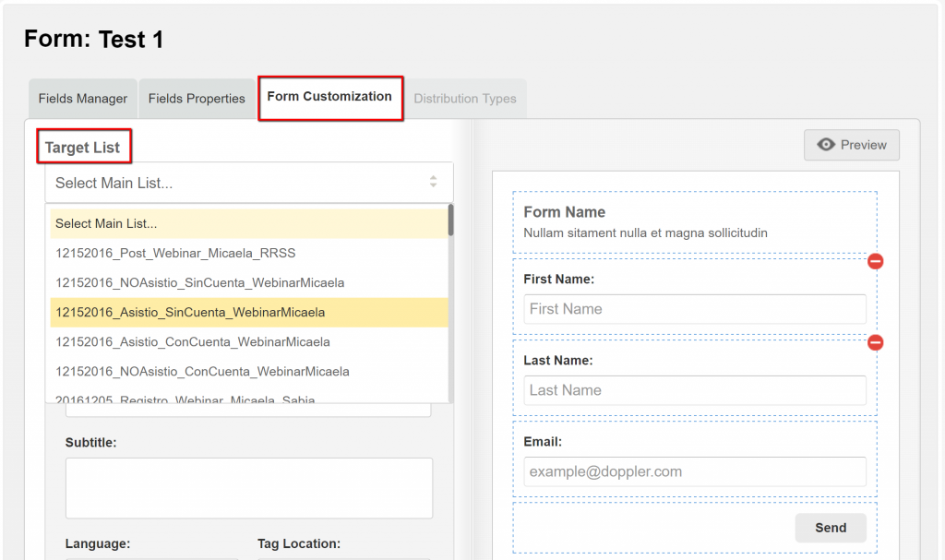Click the Last Name input in preview
This screenshot has width=945, height=560.
tap(694, 390)
